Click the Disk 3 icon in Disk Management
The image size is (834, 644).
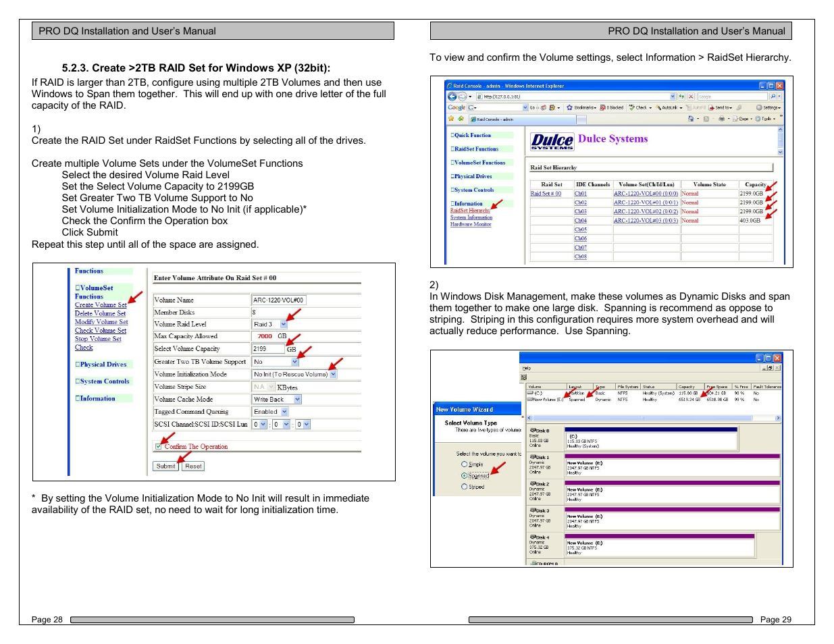coord(533,510)
